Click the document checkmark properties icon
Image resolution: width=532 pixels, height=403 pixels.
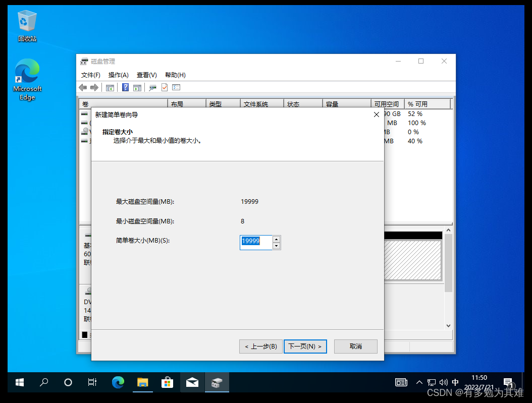click(x=165, y=87)
